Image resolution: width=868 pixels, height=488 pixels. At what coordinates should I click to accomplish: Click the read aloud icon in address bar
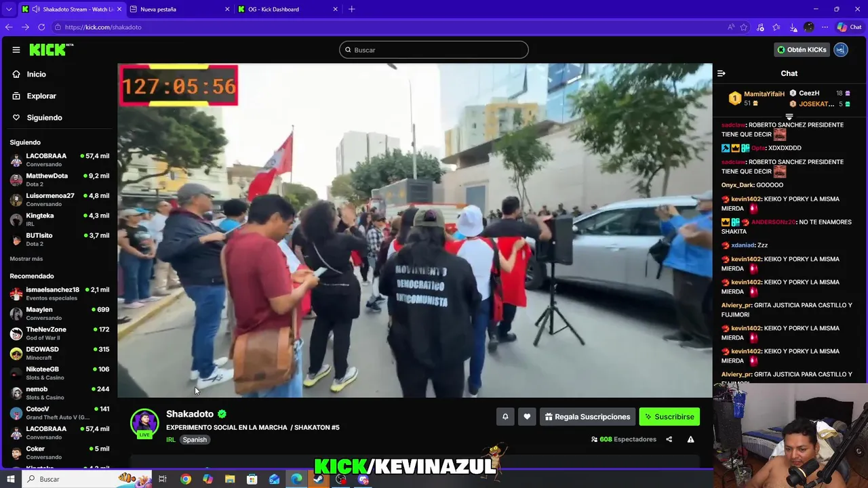click(x=730, y=27)
